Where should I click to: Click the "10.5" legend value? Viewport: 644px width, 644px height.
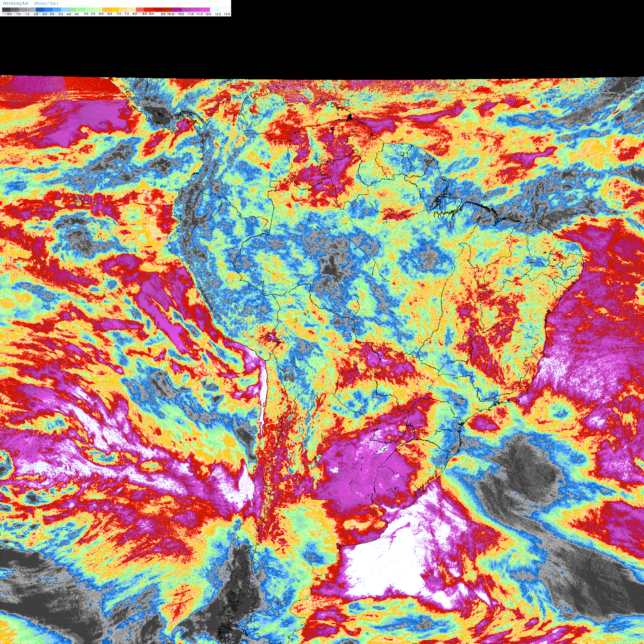click(x=181, y=14)
